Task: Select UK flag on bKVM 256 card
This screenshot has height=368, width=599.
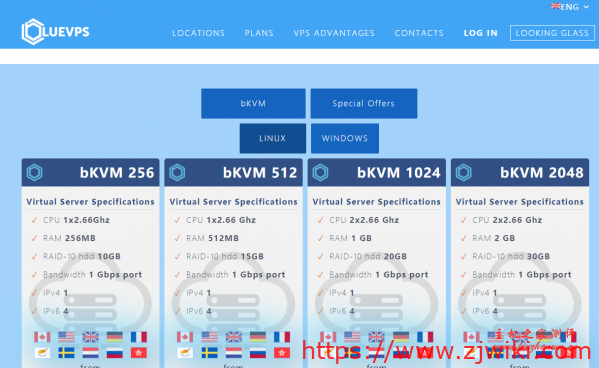Action: pyautogui.click(x=91, y=337)
